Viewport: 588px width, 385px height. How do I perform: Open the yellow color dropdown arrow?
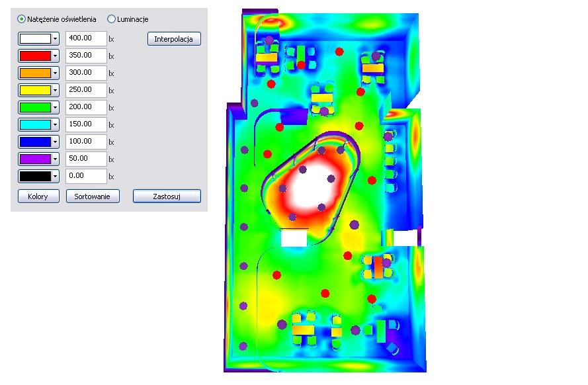click(56, 91)
